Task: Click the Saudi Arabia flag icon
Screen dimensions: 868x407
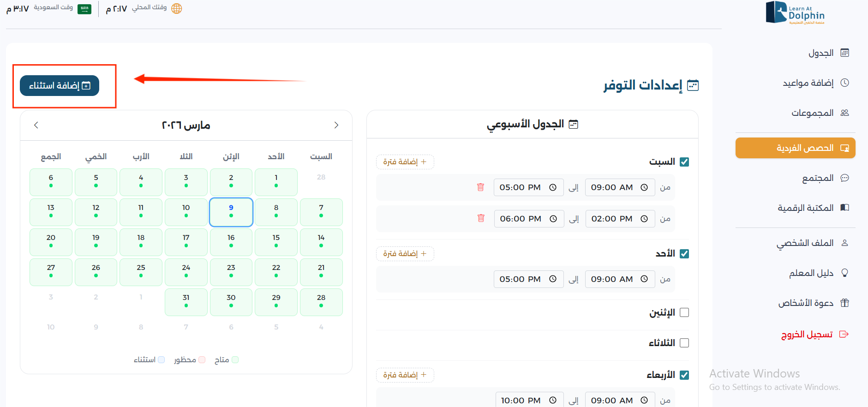Action: 84,9
